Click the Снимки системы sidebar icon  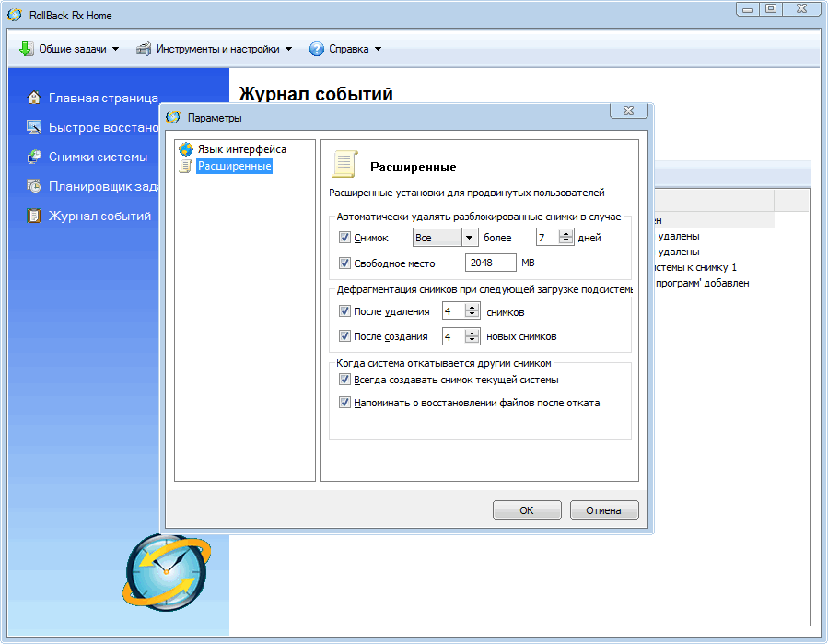point(34,157)
